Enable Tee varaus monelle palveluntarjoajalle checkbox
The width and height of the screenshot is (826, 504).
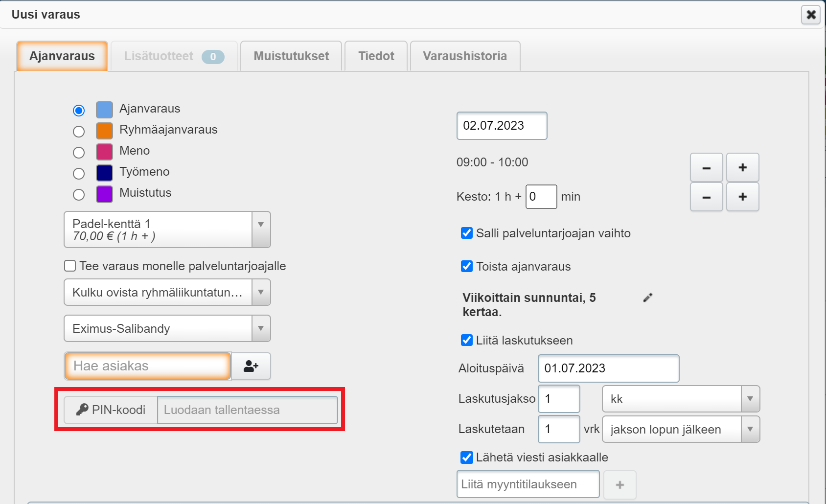tap(70, 266)
